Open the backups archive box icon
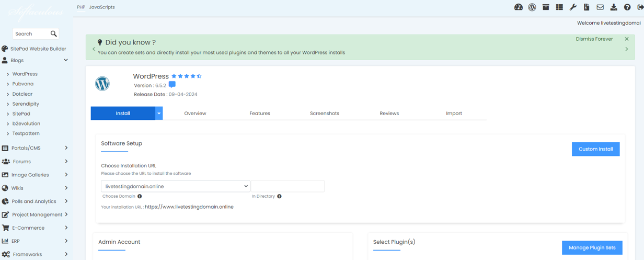644x260 pixels. click(546, 7)
